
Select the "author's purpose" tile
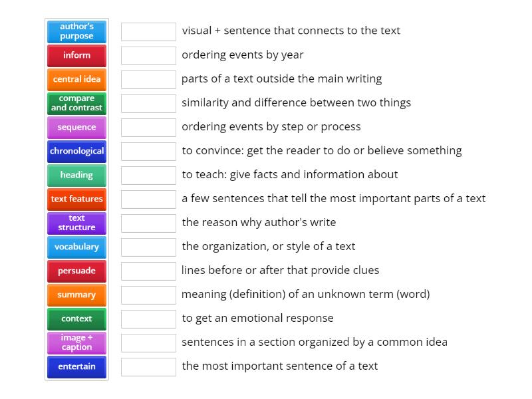click(x=76, y=31)
